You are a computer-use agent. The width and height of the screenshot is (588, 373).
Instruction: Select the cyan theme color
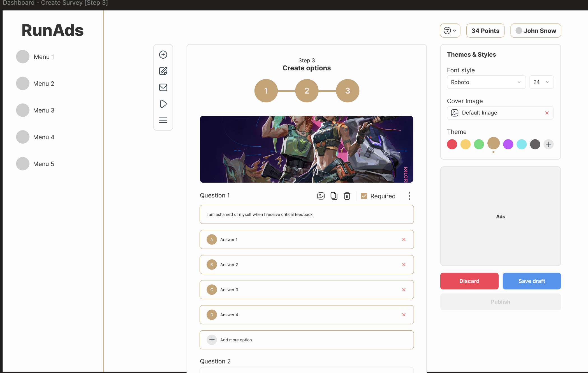pyautogui.click(x=522, y=144)
